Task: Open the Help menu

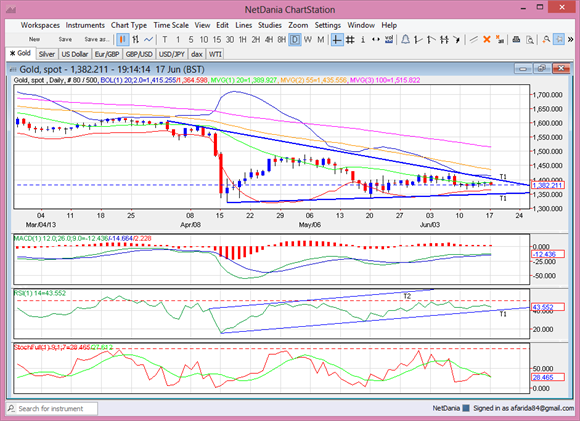Action: (389, 25)
